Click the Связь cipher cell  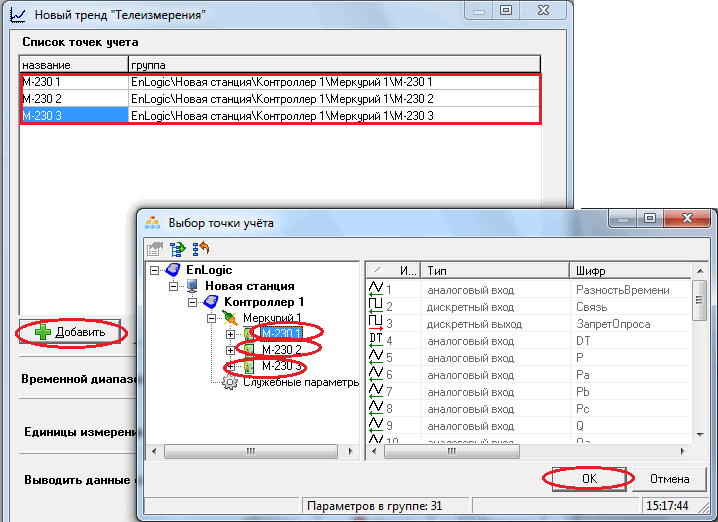[592, 307]
